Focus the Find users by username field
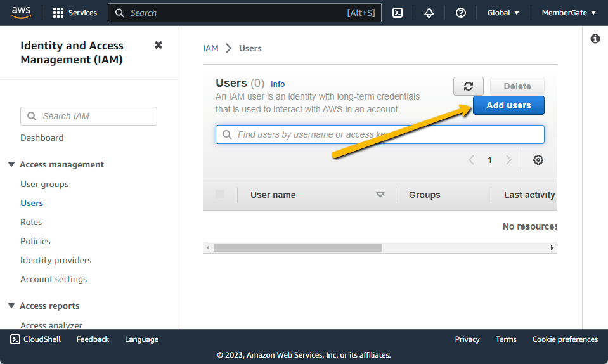 (x=380, y=134)
